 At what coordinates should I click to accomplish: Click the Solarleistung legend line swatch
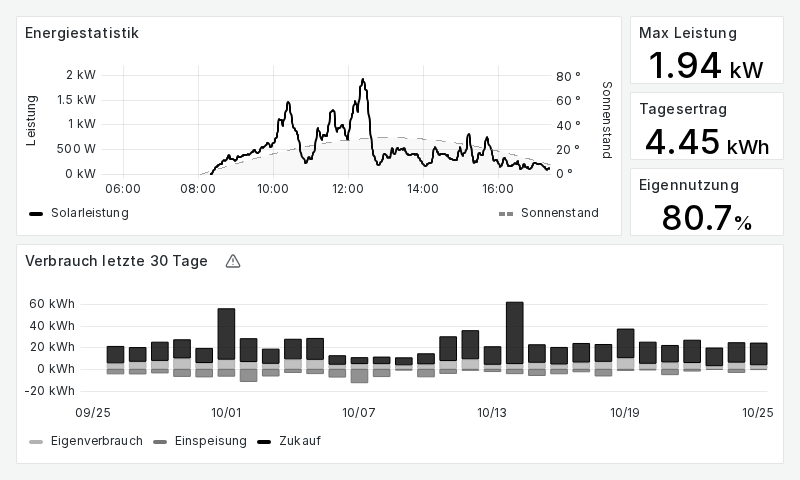pos(36,213)
